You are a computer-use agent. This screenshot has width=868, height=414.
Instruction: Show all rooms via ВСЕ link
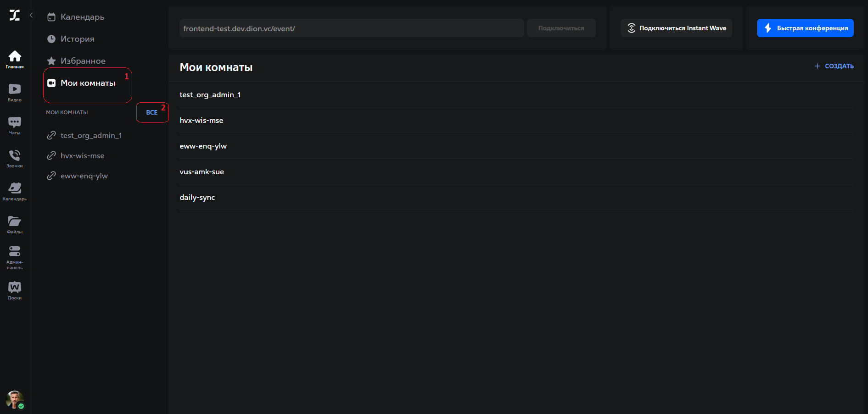tap(151, 112)
